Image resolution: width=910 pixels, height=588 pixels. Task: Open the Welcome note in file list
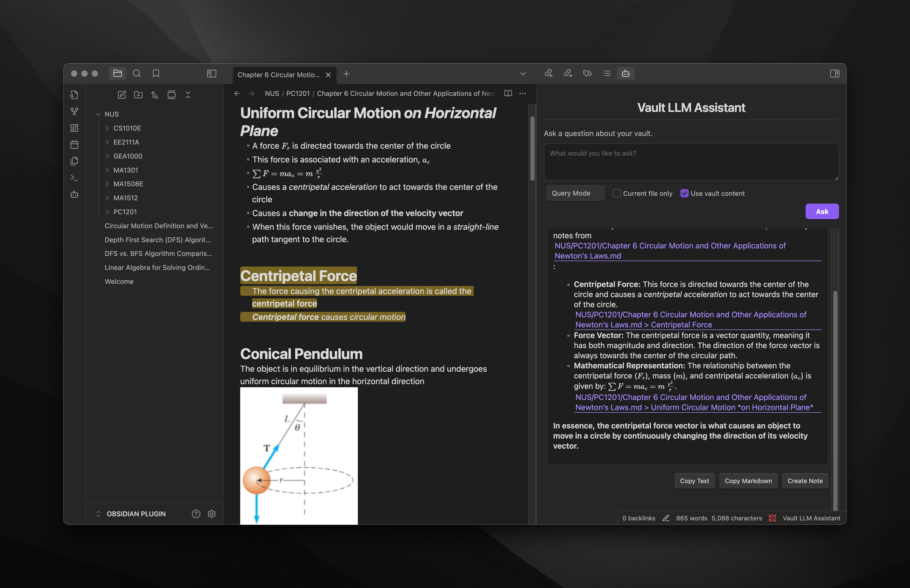coord(119,281)
